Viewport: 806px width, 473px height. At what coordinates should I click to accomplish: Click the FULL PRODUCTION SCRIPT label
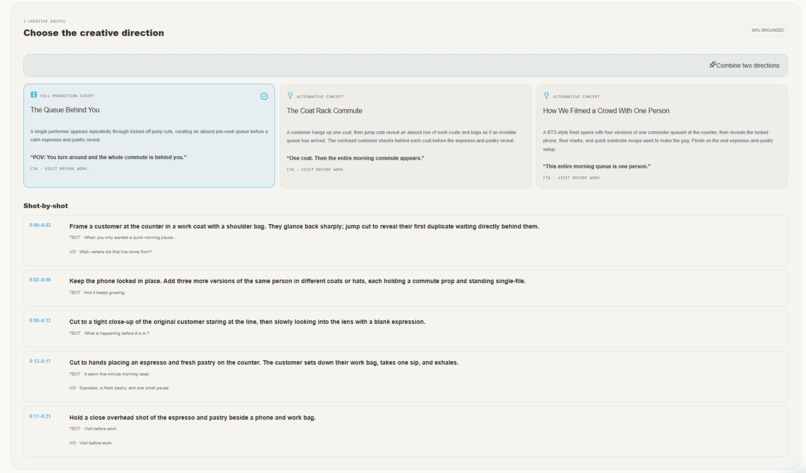click(67, 96)
